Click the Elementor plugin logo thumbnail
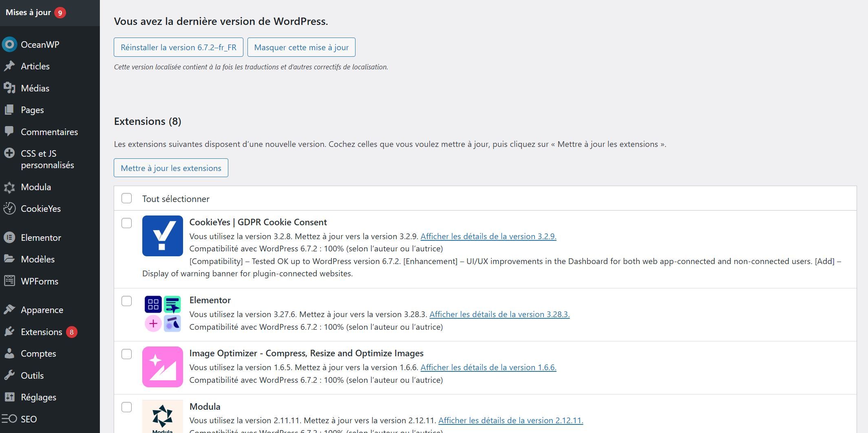The height and width of the screenshot is (433, 868). [163, 314]
